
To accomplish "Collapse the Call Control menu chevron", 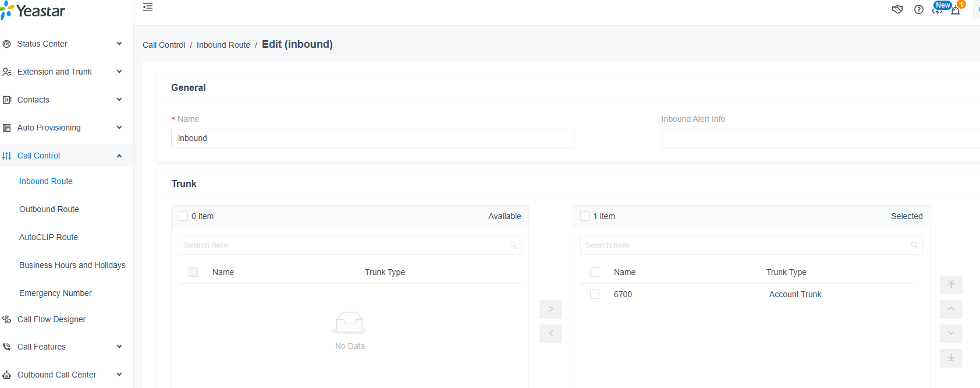I will coord(119,156).
